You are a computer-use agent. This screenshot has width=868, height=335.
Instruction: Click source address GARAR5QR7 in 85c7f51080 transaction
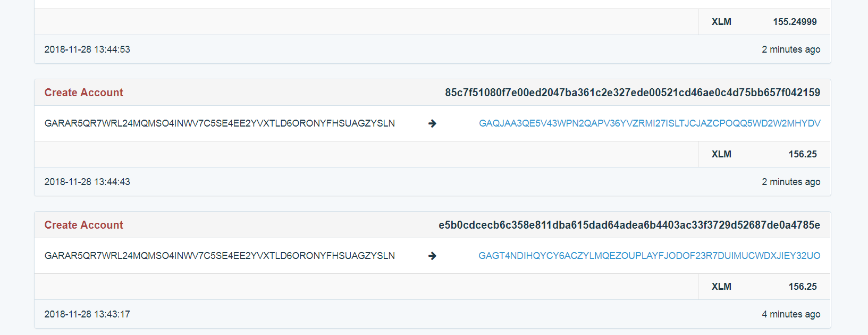(x=220, y=123)
